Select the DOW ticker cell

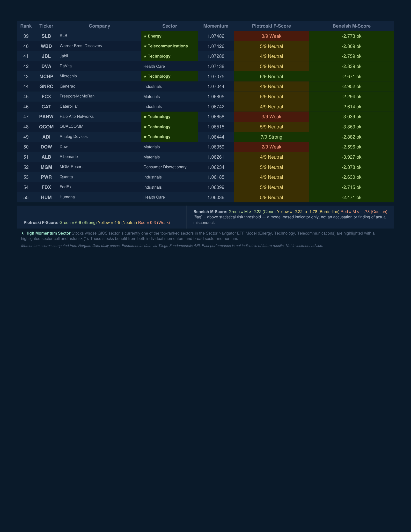coord(46,147)
